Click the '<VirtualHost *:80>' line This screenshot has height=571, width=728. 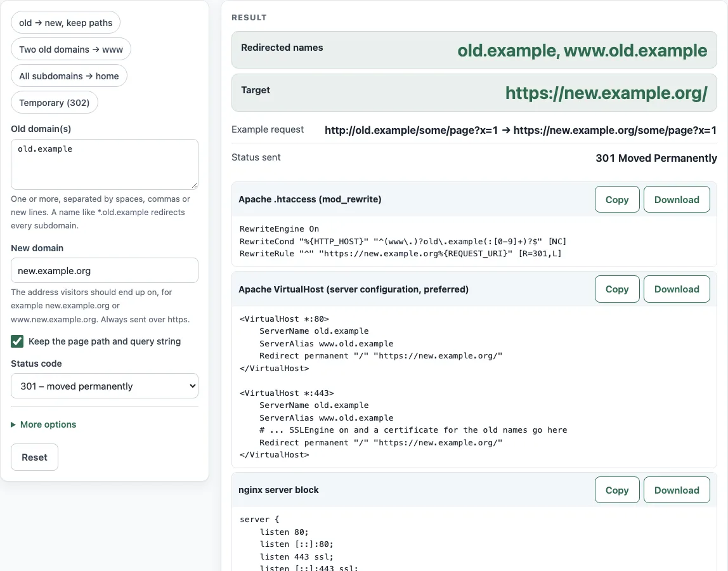click(284, 318)
